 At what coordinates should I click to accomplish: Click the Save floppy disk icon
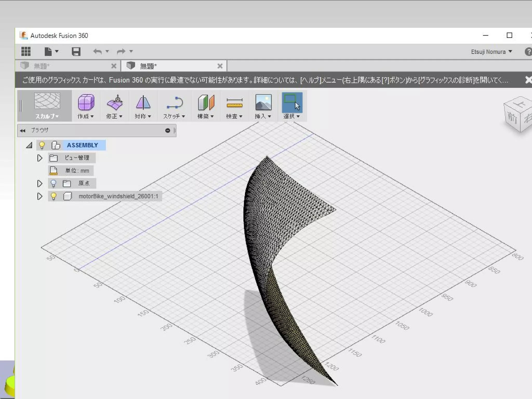[76, 51]
